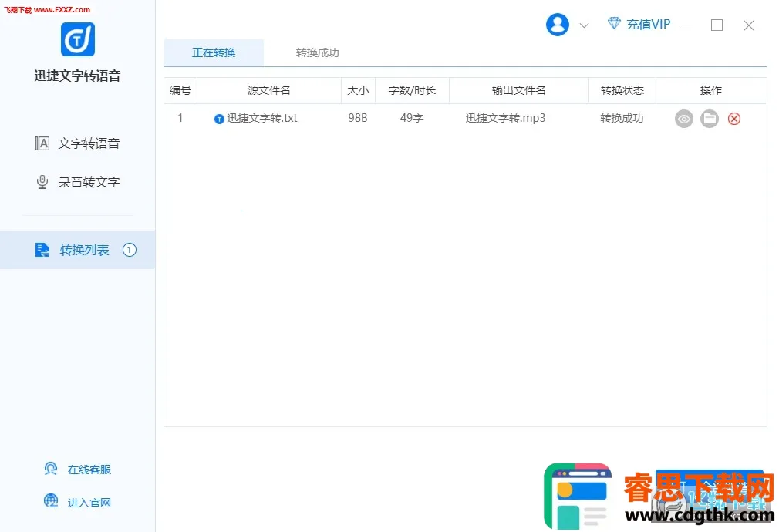Viewport: 779px width, 532px height.
Task: Switch to the 转换成功 tab
Action: click(x=318, y=53)
